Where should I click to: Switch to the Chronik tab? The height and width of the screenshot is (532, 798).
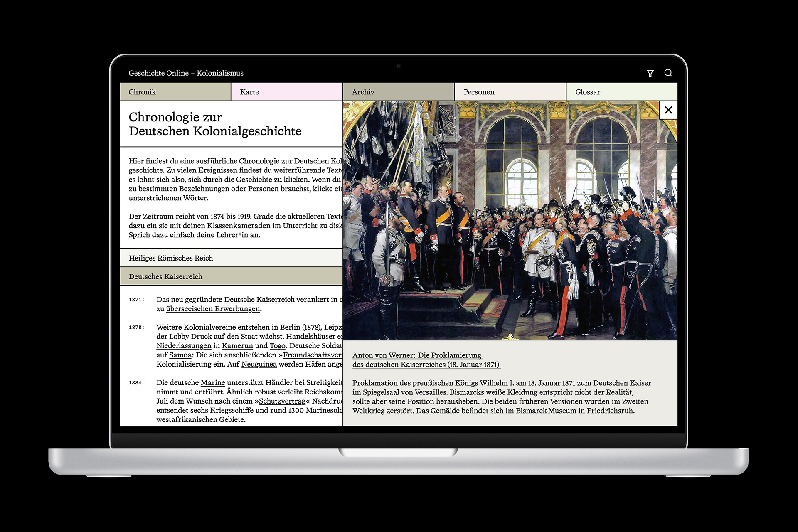click(175, 92)
